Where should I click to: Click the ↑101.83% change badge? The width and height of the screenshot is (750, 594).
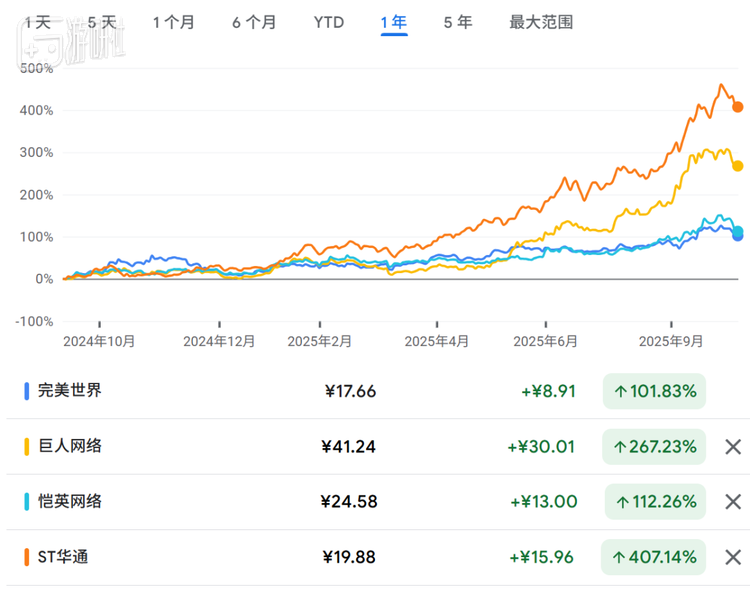coord(655,391)
